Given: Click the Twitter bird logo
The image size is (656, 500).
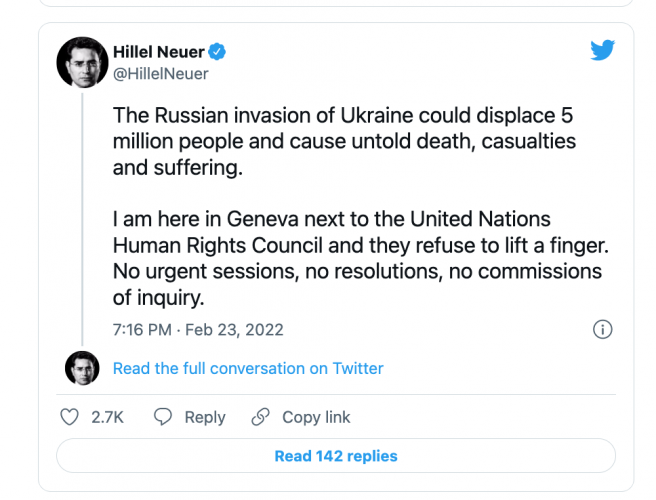Looking at the screenshot, I should pos(601,51).
